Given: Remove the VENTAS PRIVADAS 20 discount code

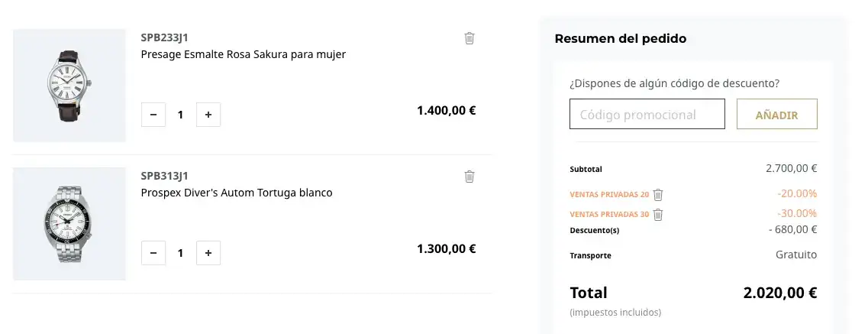Looking at the screenshot, I should click(x=657, y=194).
